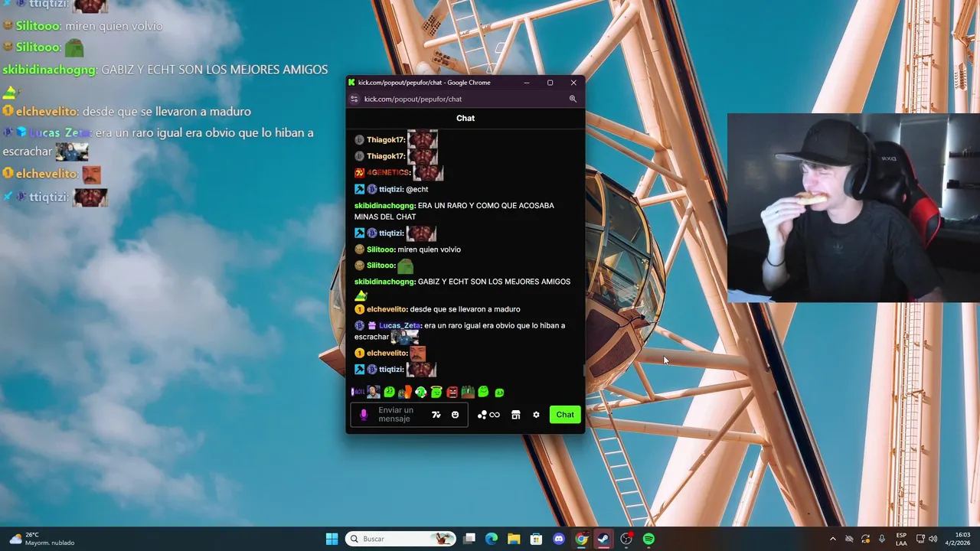Insert the green hands graveyard emote

click(x=468, y=393)
